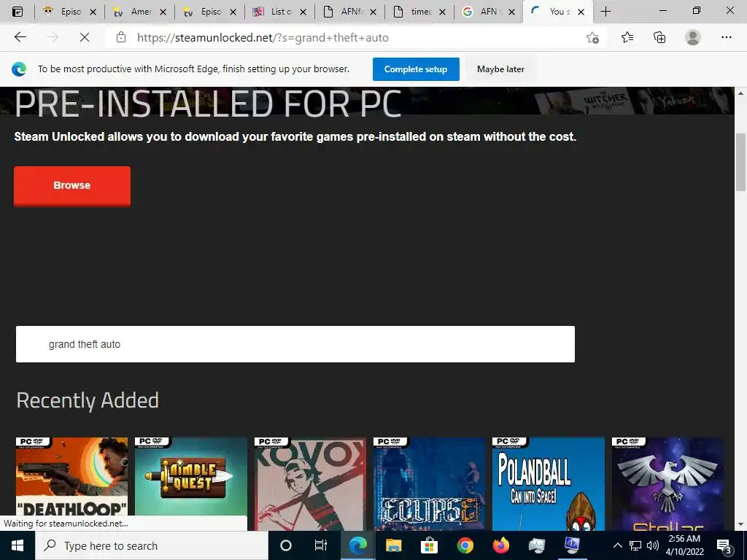
Task: Open Firefox taskbar icon
Action: coord(500,545)
